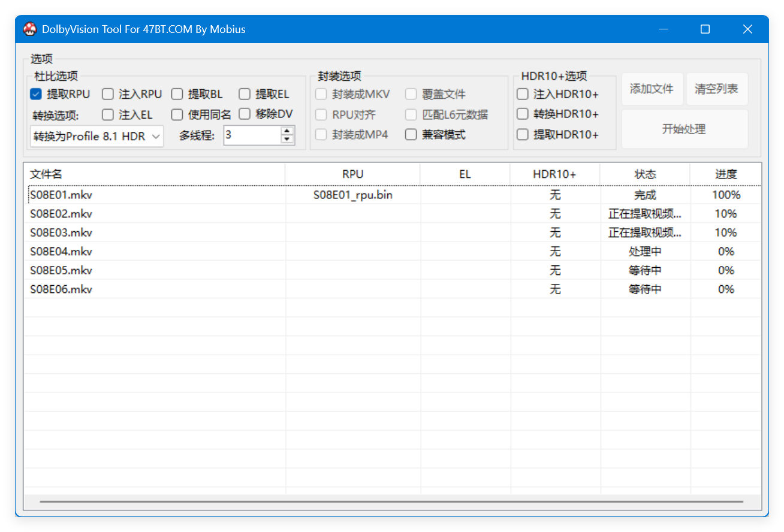Click the 多线程 number input field

(x=252, y=135)
